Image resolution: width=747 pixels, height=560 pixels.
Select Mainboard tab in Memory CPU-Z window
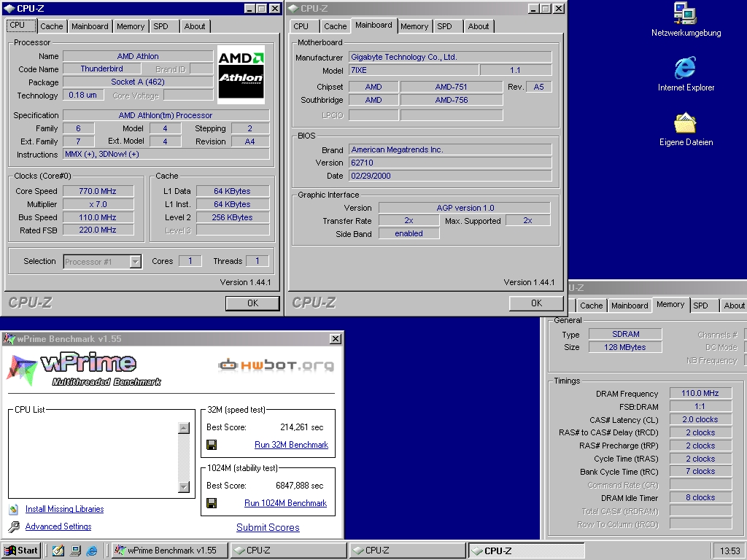click(630, 306)
